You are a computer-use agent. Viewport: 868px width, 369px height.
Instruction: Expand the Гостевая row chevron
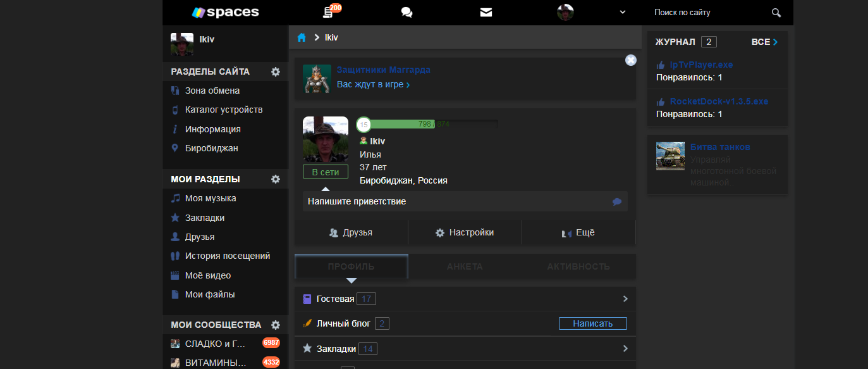point(625,298)
